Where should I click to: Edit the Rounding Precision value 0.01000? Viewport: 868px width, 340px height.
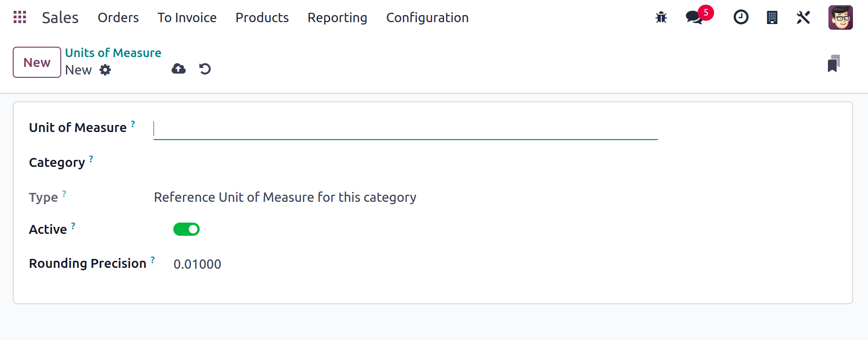click(197, 264)
